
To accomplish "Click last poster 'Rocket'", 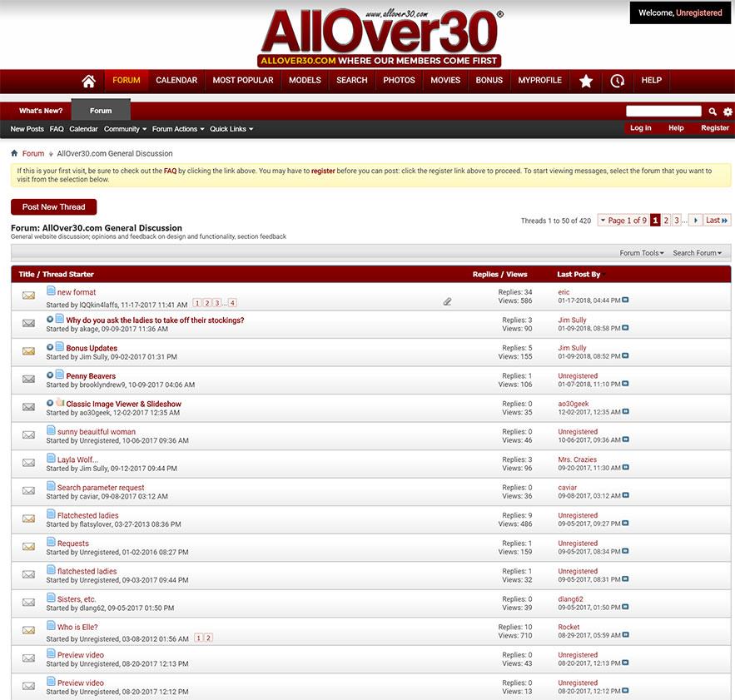I will coord(569,627).
